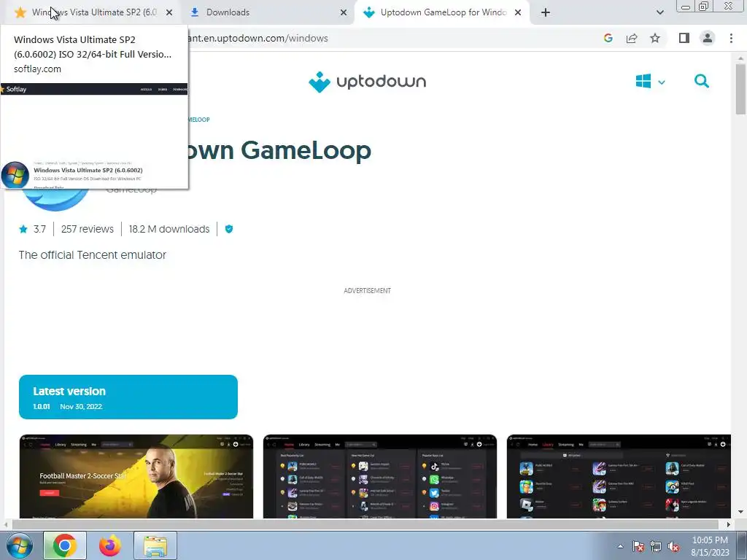Click the address bar URL
This screenshot has width=747, height=560.
pyautogui.click(x=258, y=38)
